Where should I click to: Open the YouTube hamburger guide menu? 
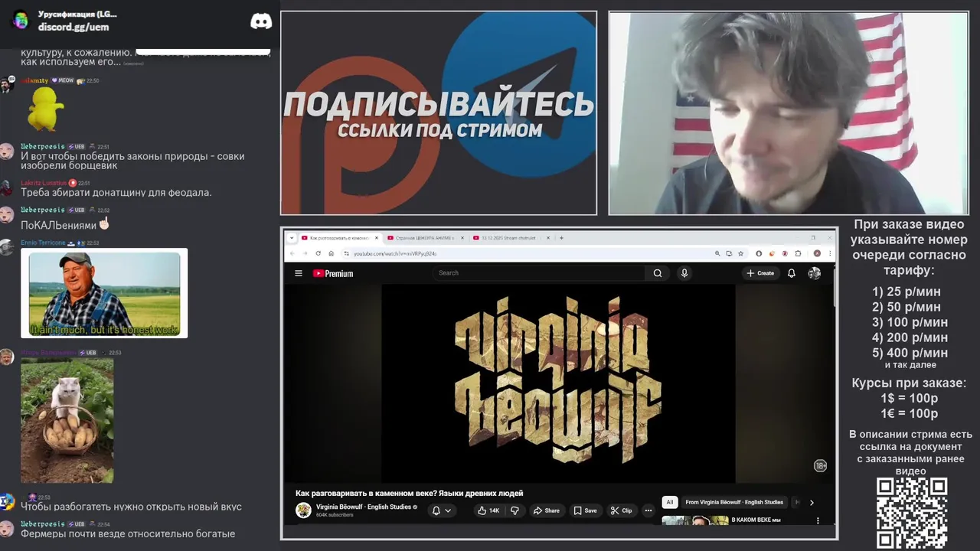click(x=299, y=273)
